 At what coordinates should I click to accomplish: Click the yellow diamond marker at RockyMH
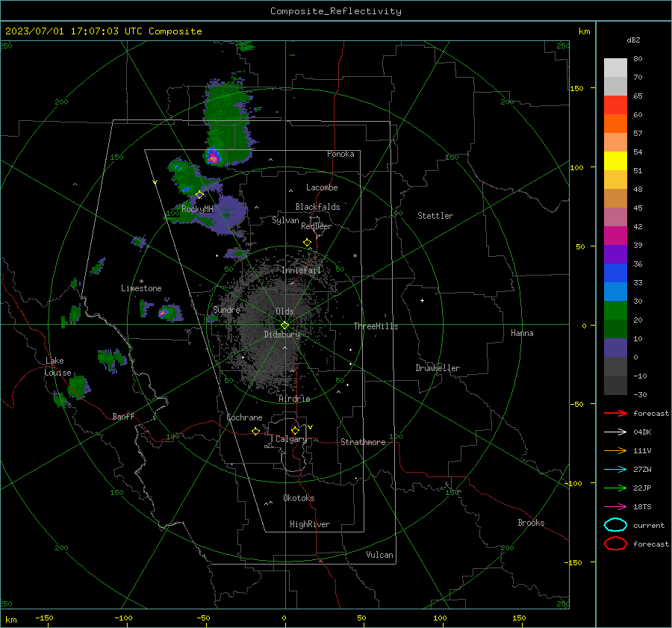[199, 195]
